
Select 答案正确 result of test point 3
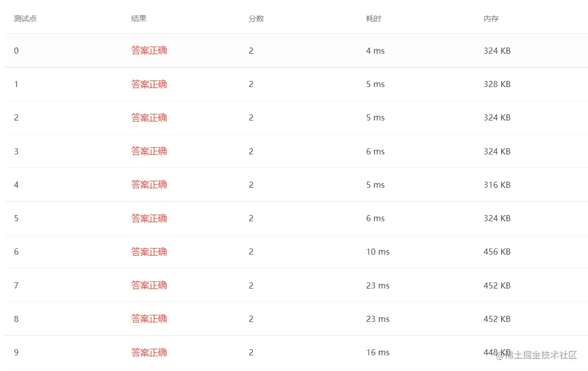point(149,151)
